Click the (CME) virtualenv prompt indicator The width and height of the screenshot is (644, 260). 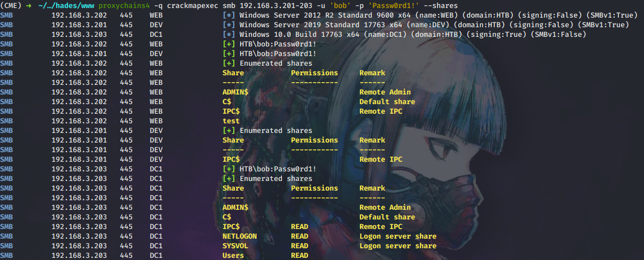[x=11, y=5]
